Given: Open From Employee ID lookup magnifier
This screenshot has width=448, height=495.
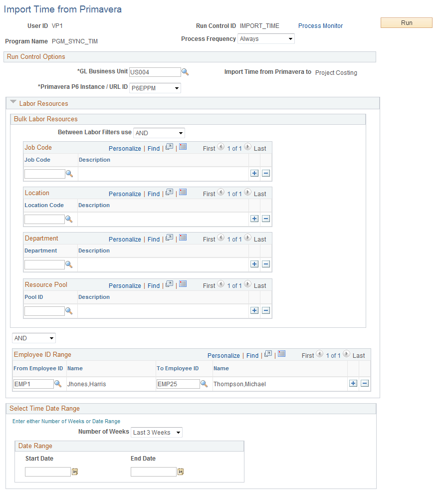Looking at the screenshot, I should coord(58,384).
